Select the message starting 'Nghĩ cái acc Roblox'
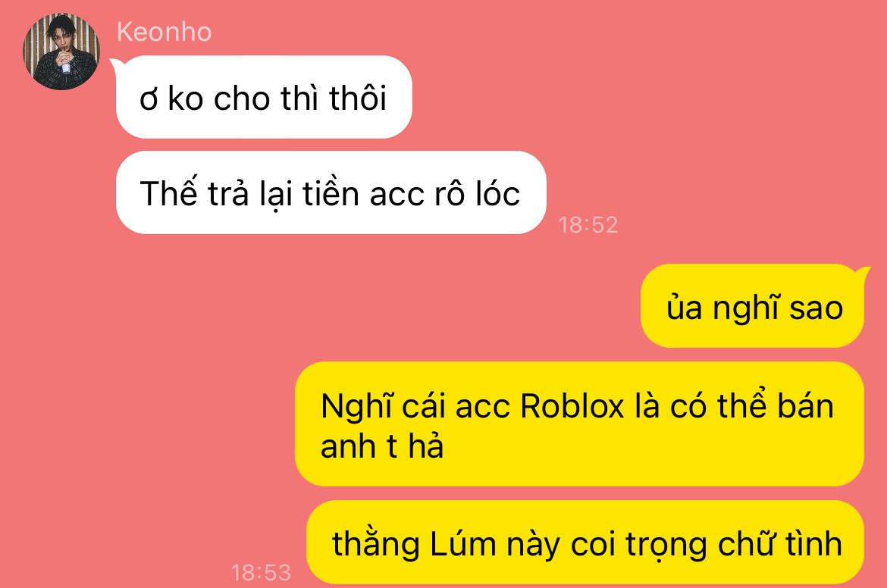 [x=579, y=424]
